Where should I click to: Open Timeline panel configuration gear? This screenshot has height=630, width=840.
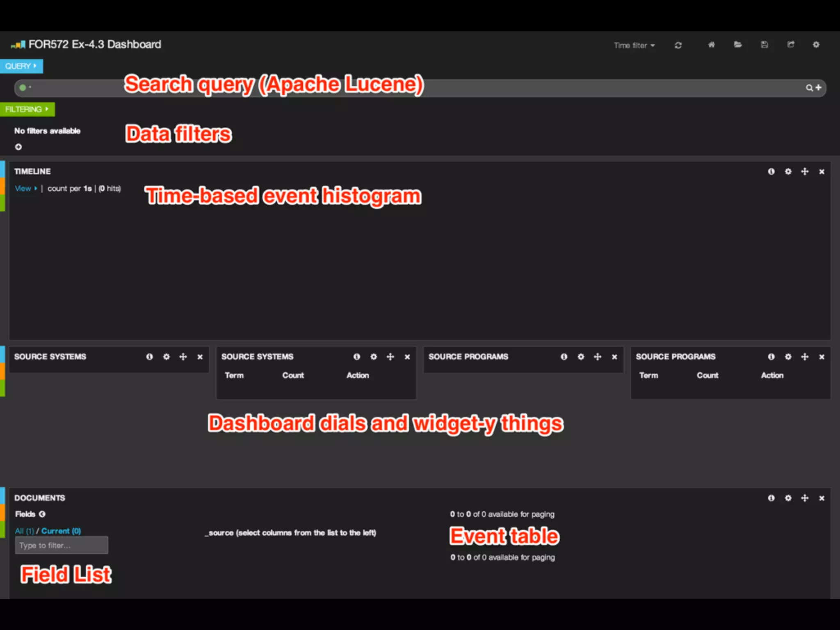pos(788,171)
